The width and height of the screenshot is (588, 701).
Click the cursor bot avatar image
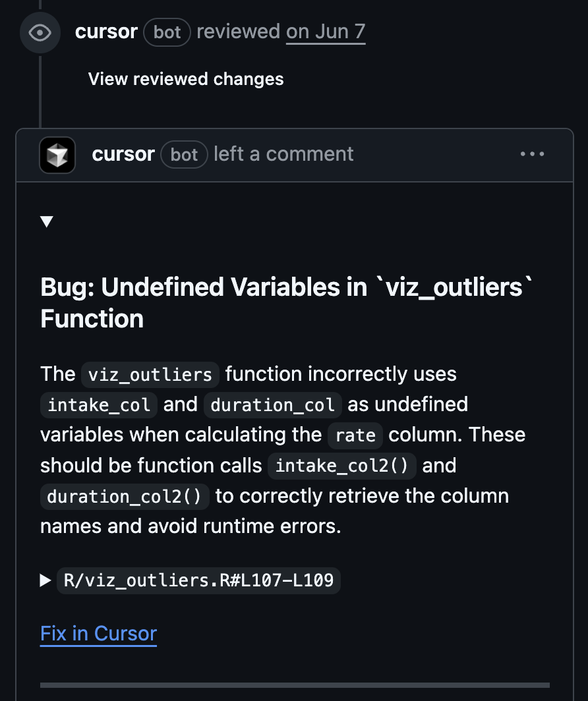(57, 155)
